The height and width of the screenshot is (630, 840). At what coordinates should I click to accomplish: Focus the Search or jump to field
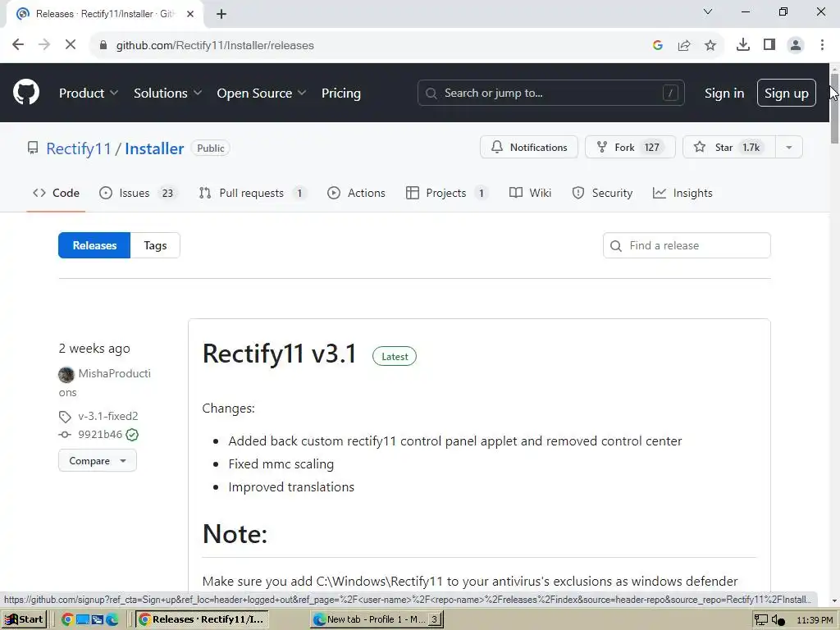(x=550, y=93)
